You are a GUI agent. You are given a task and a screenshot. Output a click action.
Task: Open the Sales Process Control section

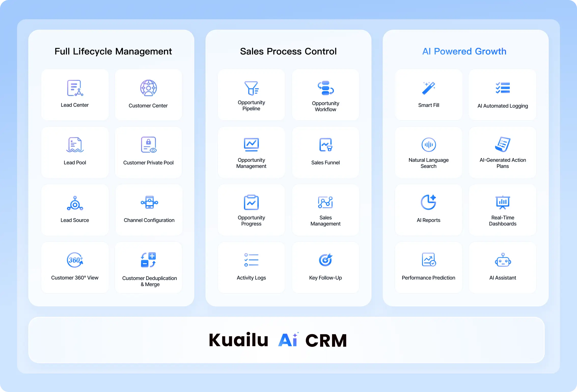coord(288,51)
